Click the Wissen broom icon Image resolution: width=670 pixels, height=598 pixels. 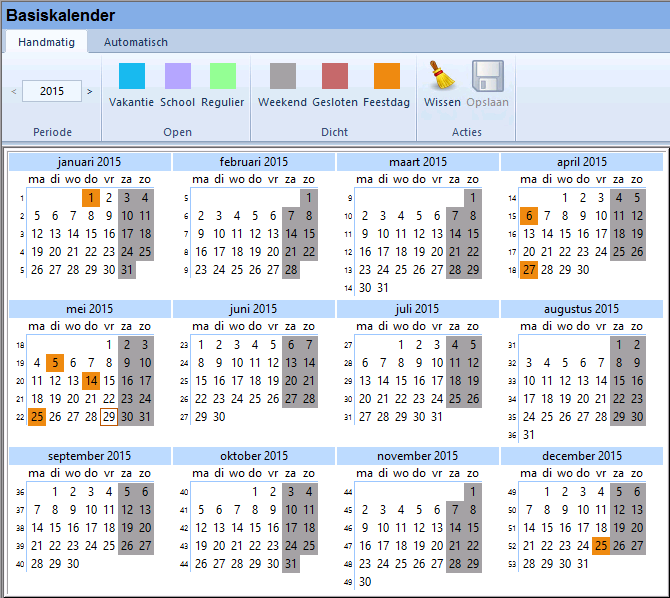pyautogui.click(x=442, y=77)
